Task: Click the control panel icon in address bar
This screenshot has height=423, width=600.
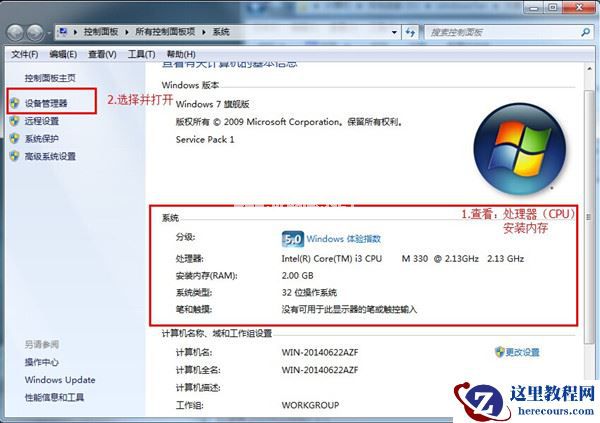Action: coord(64,32)
